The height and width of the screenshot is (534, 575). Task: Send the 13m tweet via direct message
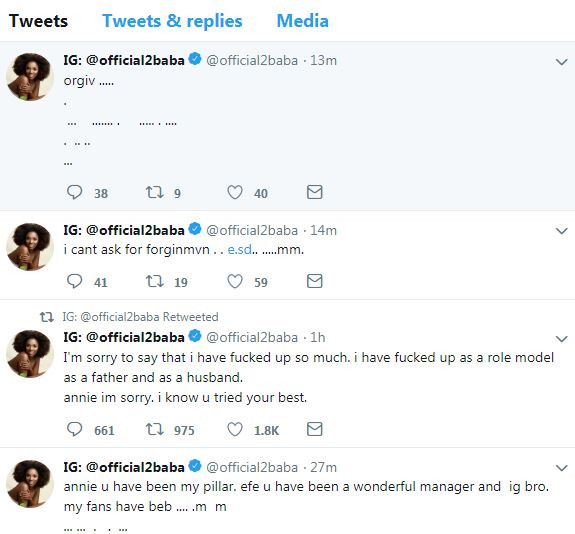(314, 192)
